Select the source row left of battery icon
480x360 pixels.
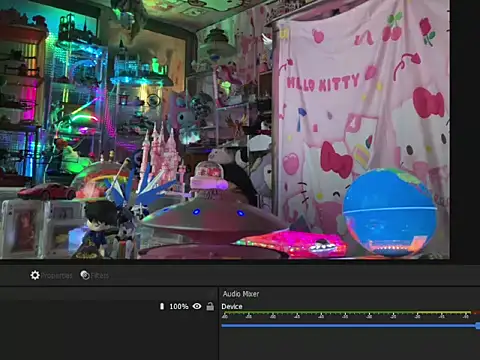click(x=79, y=306)
